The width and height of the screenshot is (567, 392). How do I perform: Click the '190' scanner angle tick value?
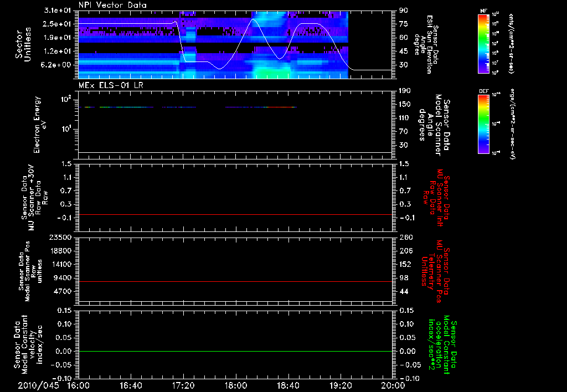click(x=405, y=91)
